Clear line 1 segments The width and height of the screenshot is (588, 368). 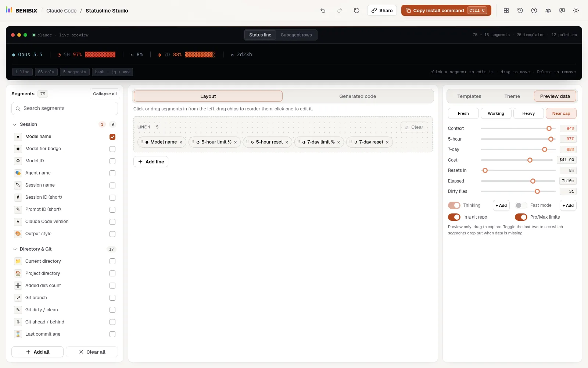(414, 127)
